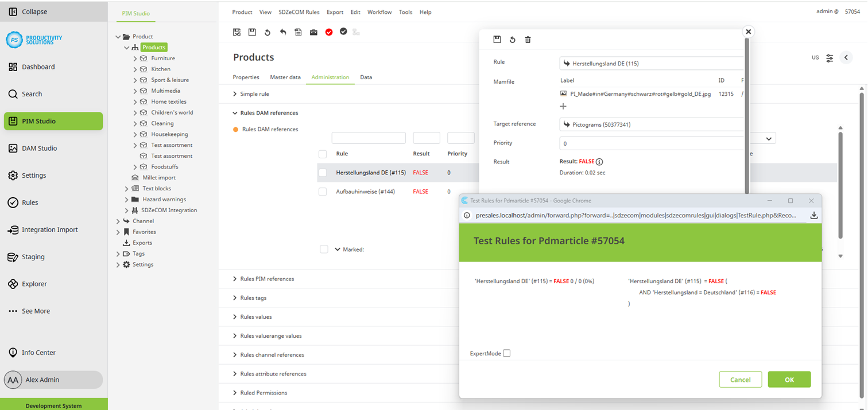Delete the rule using the trash icon
Screen dimensions: 868x410
tap(528, 40)
